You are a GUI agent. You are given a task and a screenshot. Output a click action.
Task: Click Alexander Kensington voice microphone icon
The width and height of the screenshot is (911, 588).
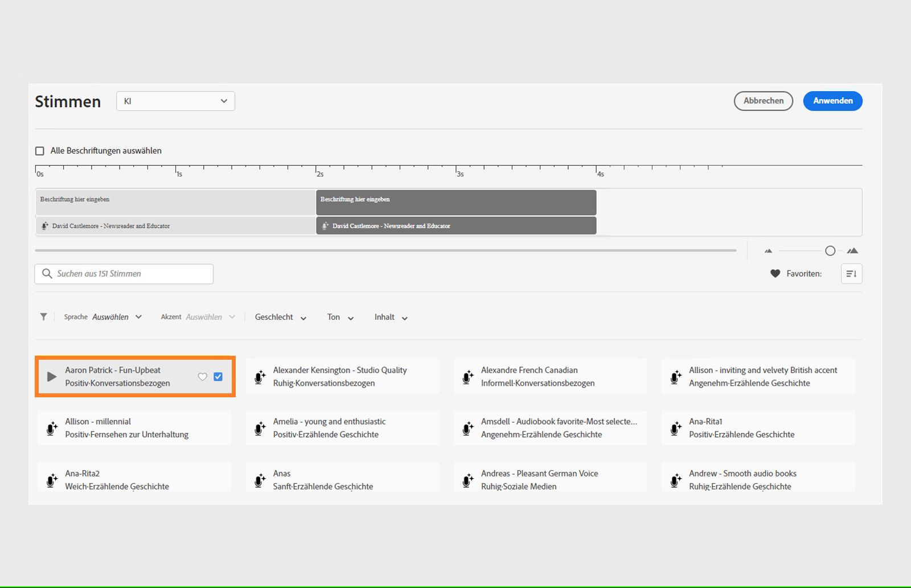point(260,377)
